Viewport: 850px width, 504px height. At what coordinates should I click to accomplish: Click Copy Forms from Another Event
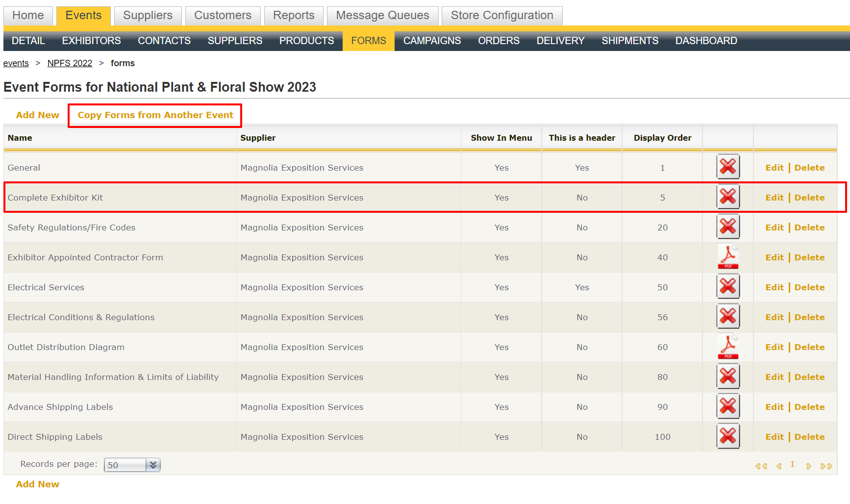[x=155, y=115]
